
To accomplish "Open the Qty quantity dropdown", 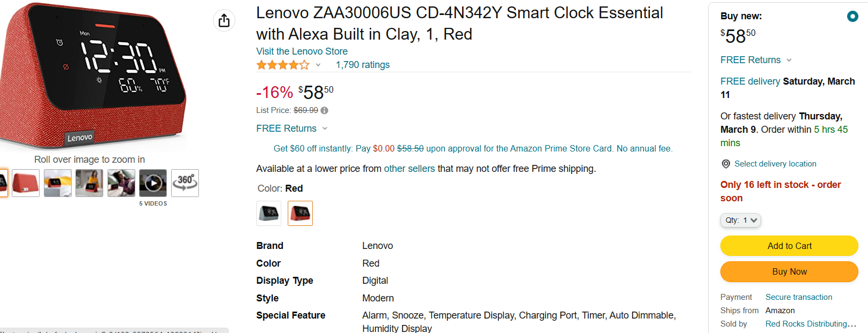I will pyautogui.click(x=741, y=220).
